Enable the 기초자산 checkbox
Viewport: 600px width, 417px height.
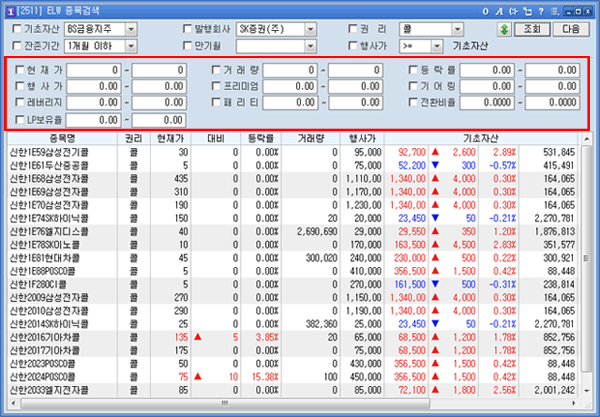[15, 29]
